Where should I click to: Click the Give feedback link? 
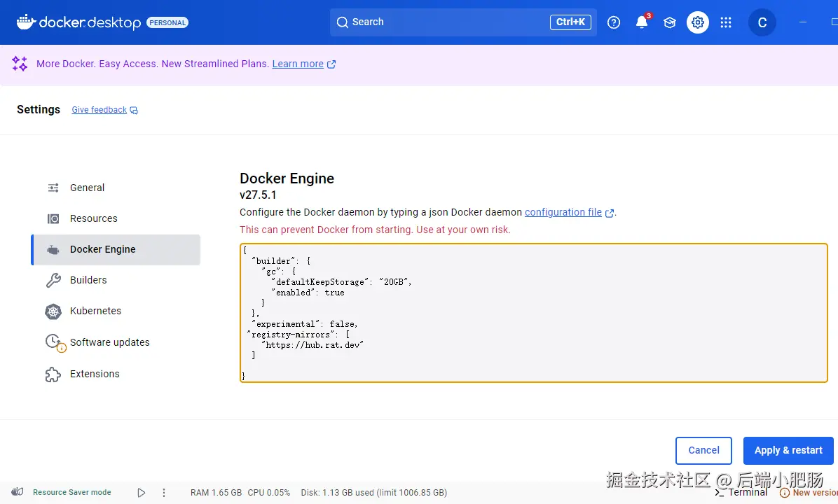coord(99,110)
